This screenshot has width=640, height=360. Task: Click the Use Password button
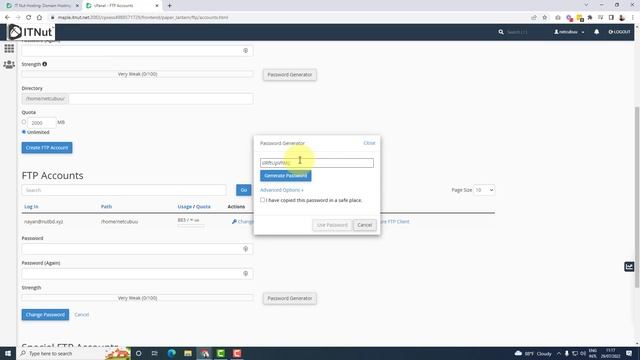332,225
